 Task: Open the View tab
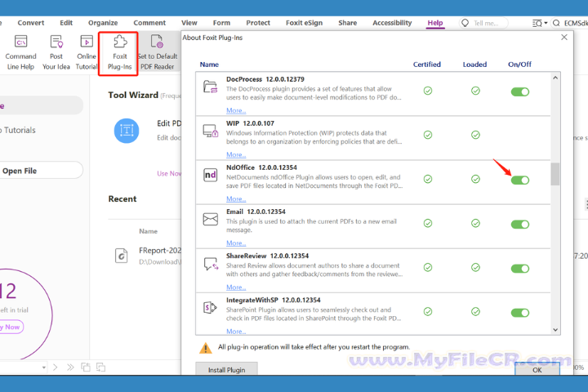coord(189,23)
